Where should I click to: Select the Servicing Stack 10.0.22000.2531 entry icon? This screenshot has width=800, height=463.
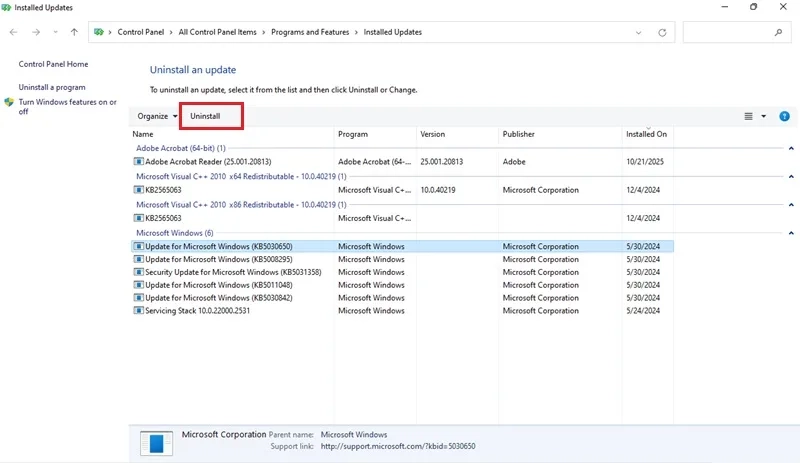tap(138, 310)
